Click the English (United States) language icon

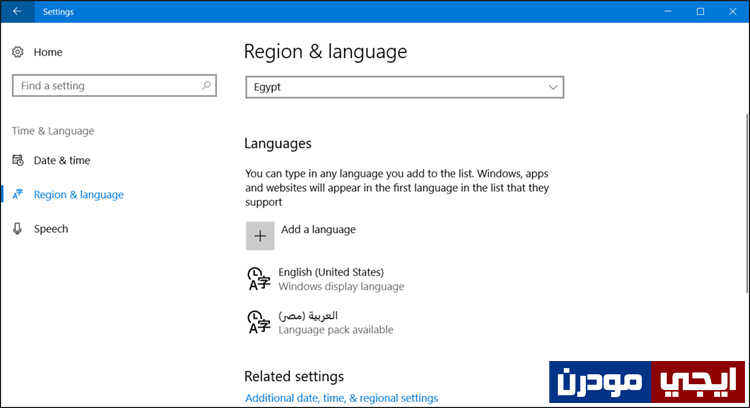pyautogui.click(x=259, y=279)
